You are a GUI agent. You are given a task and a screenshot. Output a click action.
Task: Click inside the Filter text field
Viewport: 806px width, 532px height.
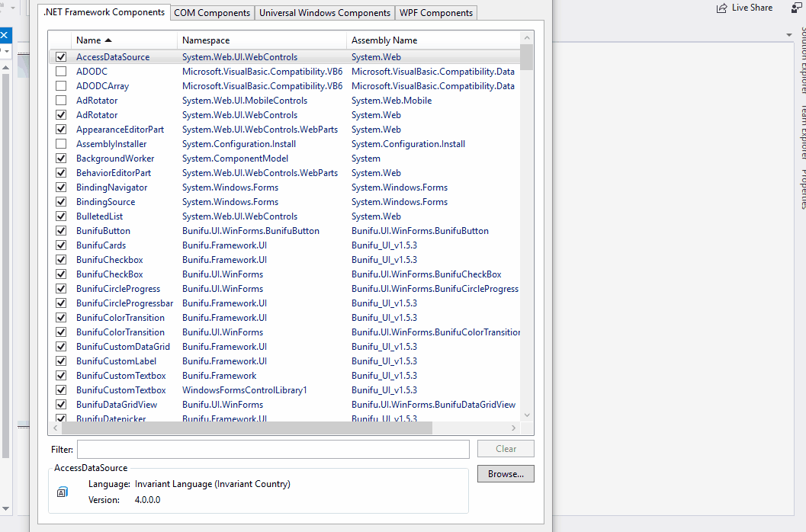[x=273, y=449]
